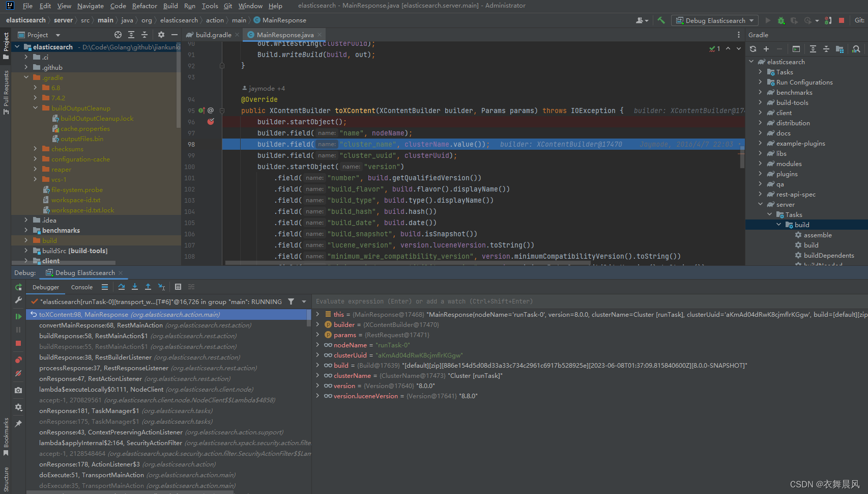Resume program with green play icon
Image resolution: width=868 pixels, height=494 pixels.
(x=18, y=316)
